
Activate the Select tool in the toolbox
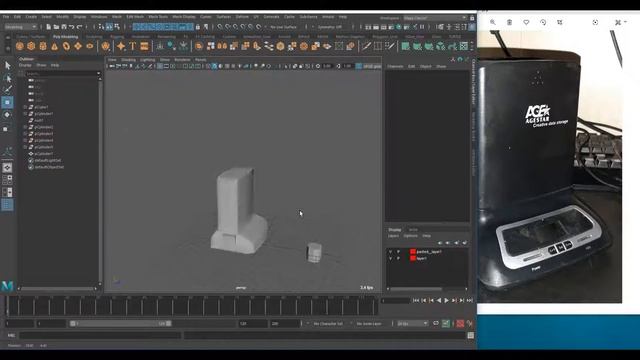pyautogui.click(x=7, y=65)
